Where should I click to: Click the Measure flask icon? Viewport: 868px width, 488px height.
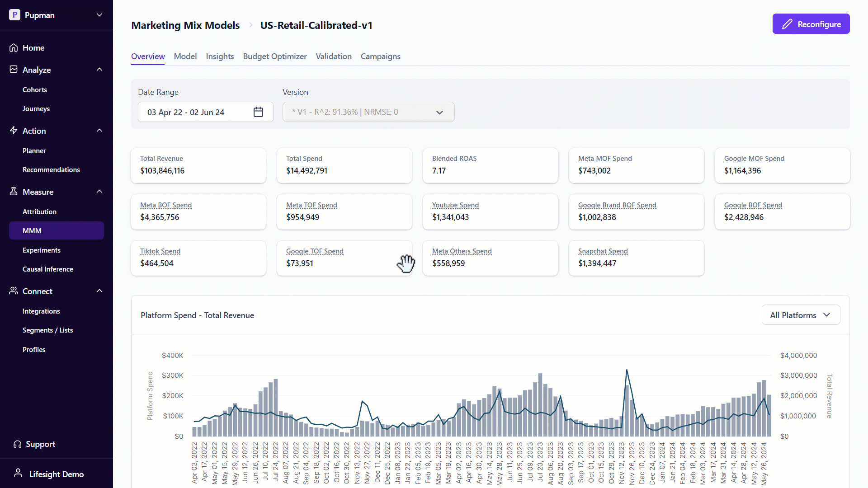[x=14, y=192]
